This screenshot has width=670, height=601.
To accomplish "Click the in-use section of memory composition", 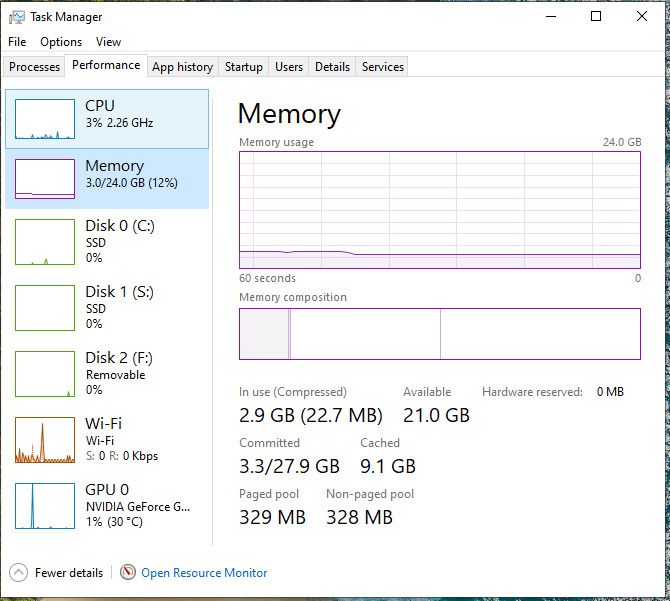I will [x=264, y=334].
